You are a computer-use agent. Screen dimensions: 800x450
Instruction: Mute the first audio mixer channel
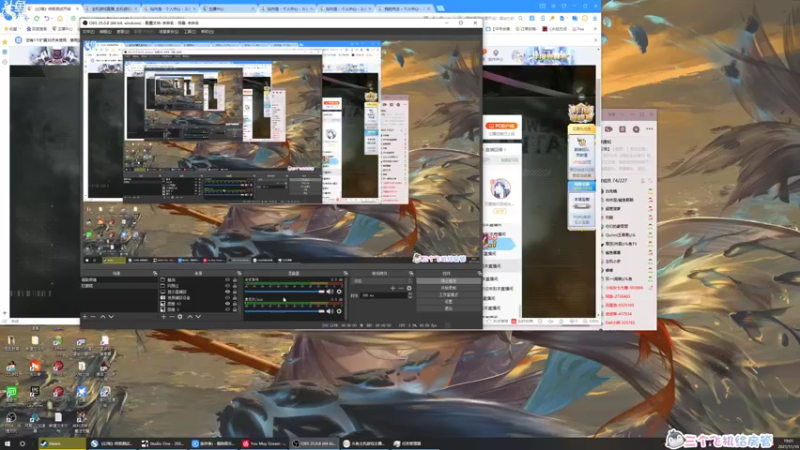tap(330, 291)
